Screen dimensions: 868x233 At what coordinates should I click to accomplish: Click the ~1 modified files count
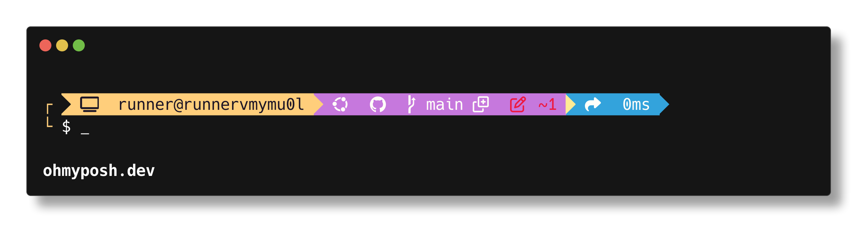(547, 105)
